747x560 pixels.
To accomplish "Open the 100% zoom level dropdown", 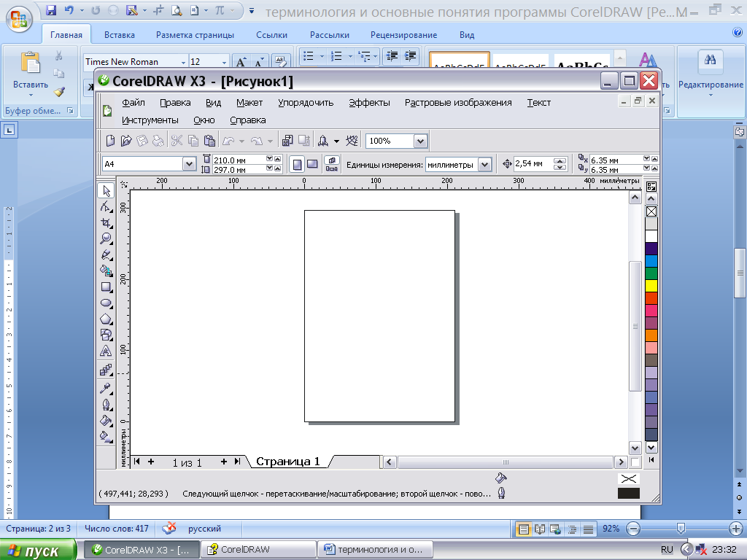I will [419, 141].
